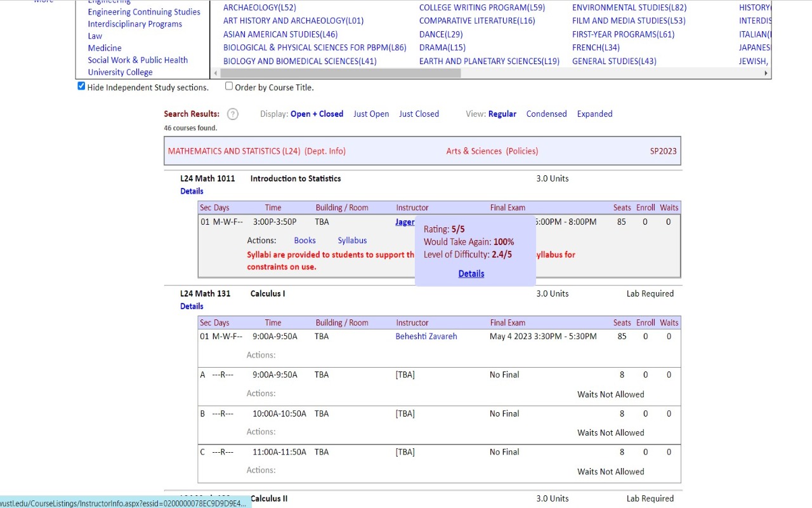Open FIRST-YEAR PROGRAMS(L61) department
Screen dimensions: 812x508
click(x=623, y=34)
